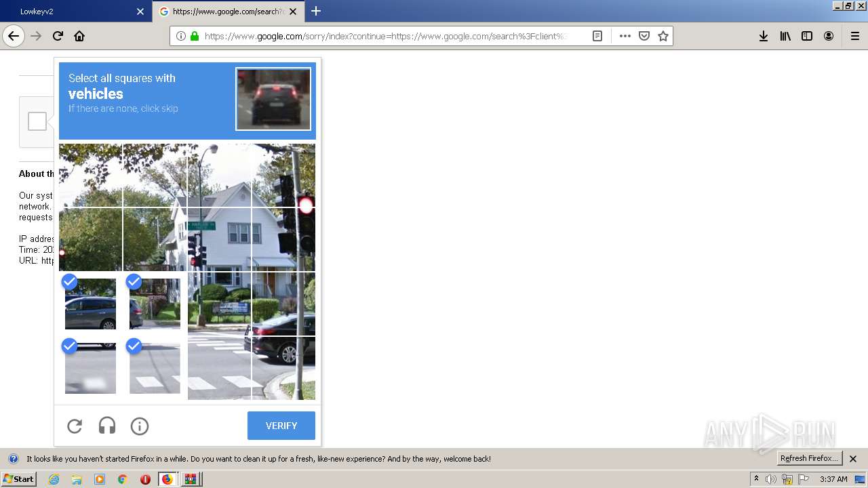Click the forward navigation arrow

pos(36,36)
